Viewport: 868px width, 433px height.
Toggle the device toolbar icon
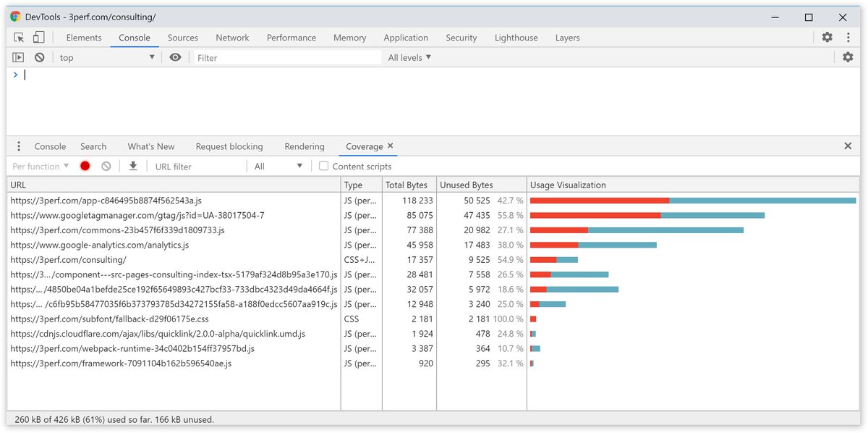click(x=38, y=38)
